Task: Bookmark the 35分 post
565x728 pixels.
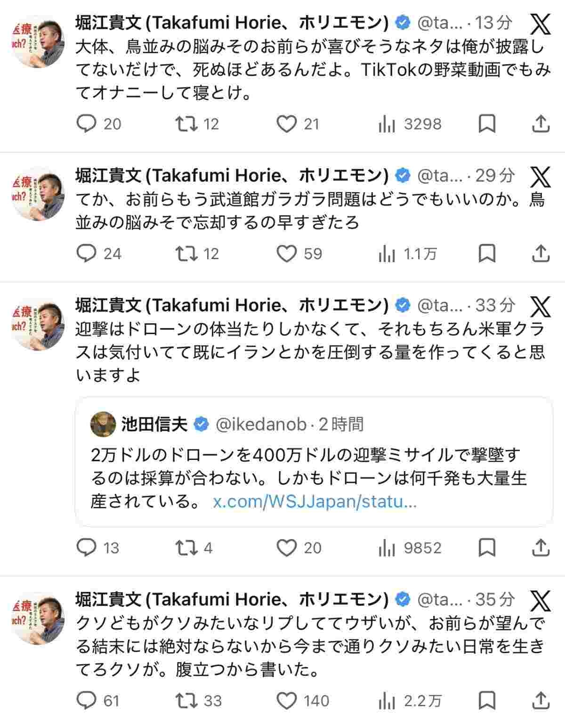Action: coord(487,701)
